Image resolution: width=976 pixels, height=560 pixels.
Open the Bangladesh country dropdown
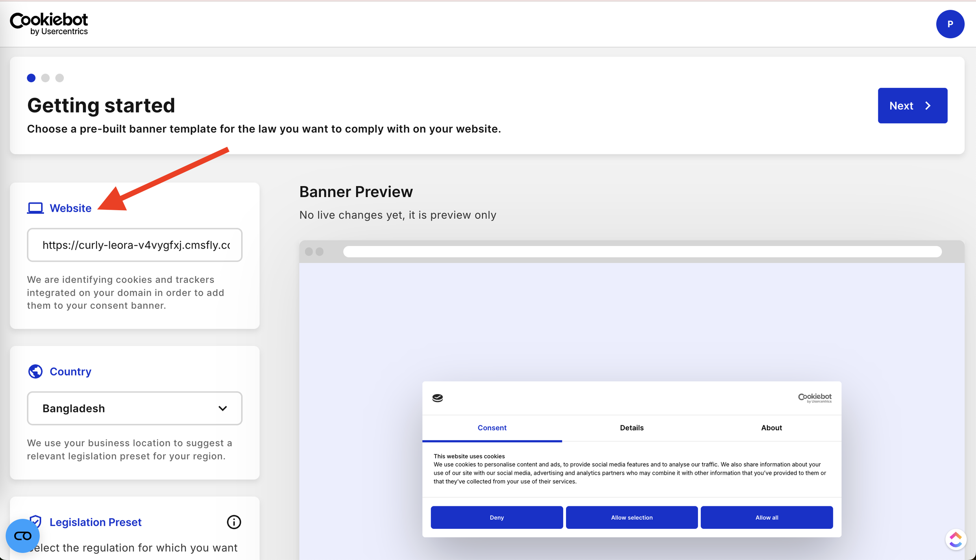[x=135, y=408]
